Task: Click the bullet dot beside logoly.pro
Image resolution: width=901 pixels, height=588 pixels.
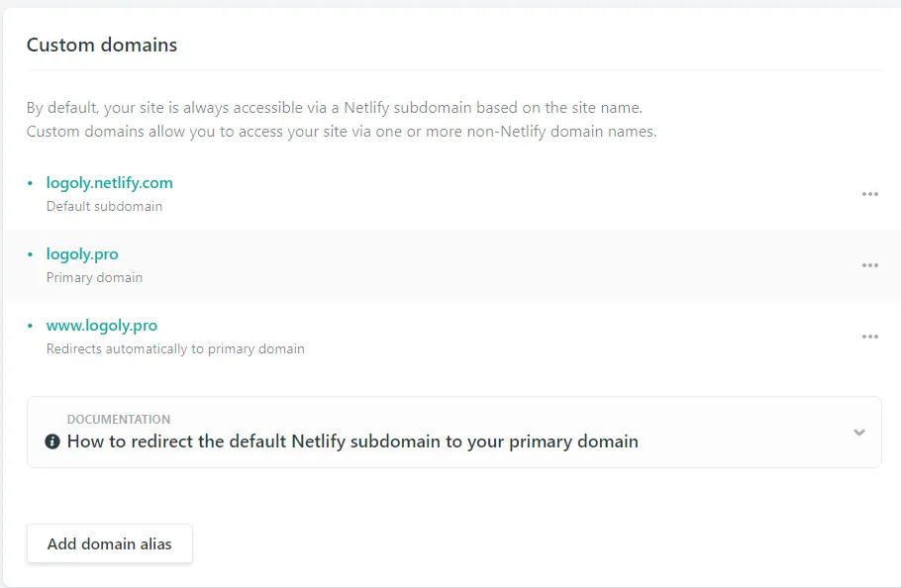Action: pos(30,254)
